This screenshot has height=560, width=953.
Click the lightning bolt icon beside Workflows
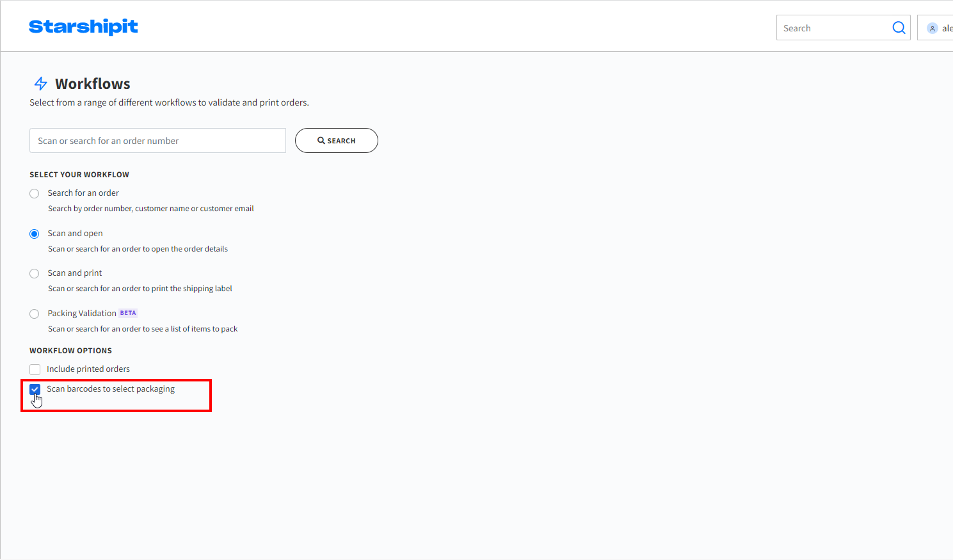[41, 84]
